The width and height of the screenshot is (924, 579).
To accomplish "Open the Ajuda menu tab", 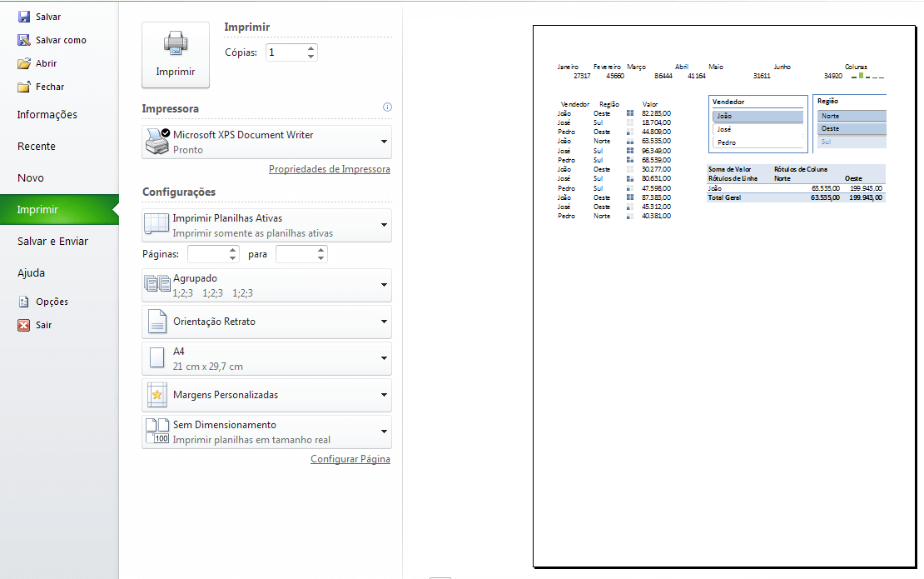I will 32,273.
